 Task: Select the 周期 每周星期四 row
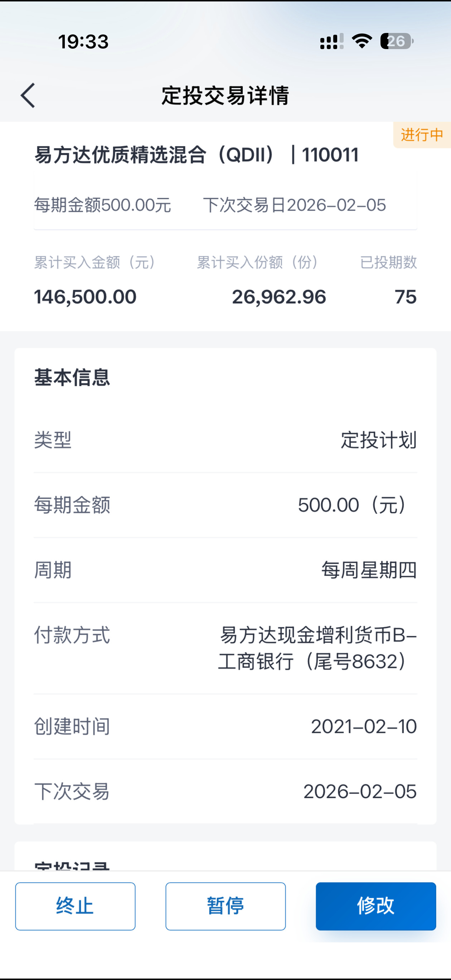pyautogui.click(x=225, y=570)
